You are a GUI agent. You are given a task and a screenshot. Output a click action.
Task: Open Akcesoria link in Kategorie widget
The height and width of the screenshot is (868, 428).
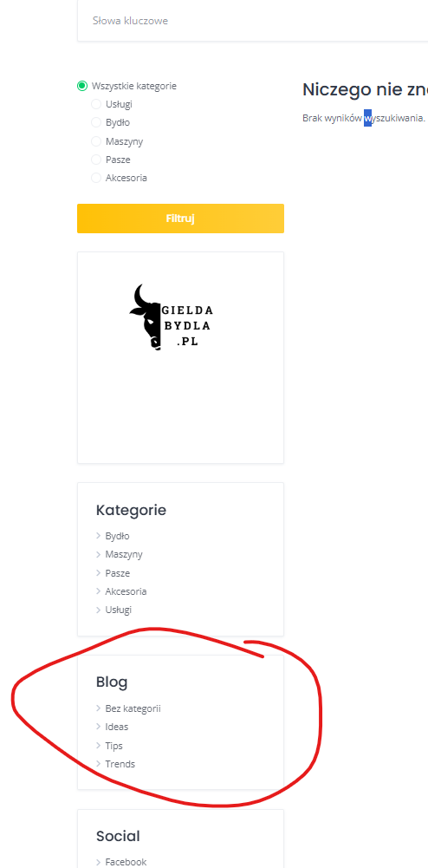pyautogui.click(x=126, y=591)
